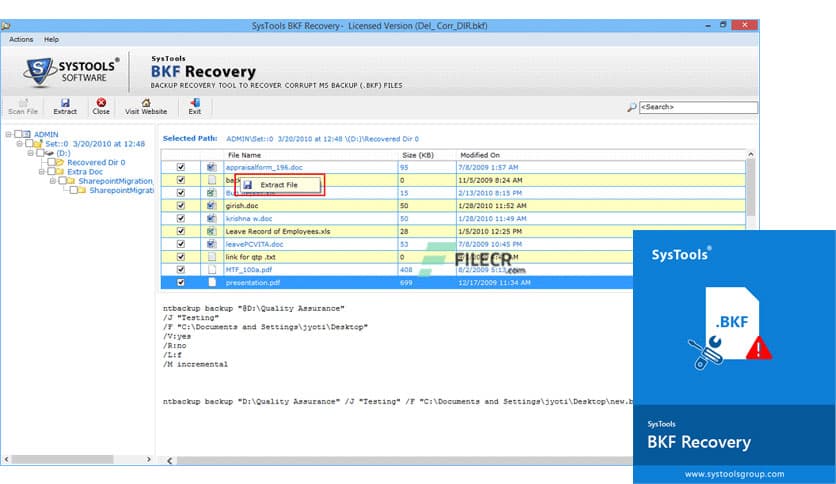Click the Exit toolbar icon

point(195,102)
